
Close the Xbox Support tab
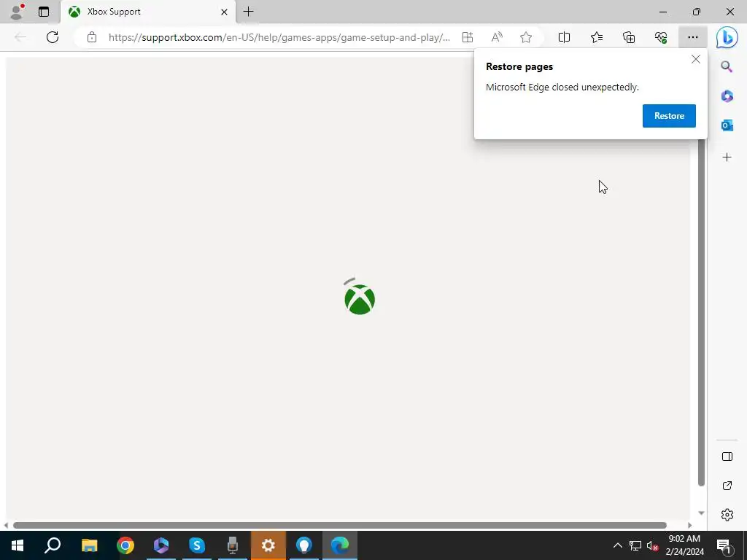tap(224, 12)
